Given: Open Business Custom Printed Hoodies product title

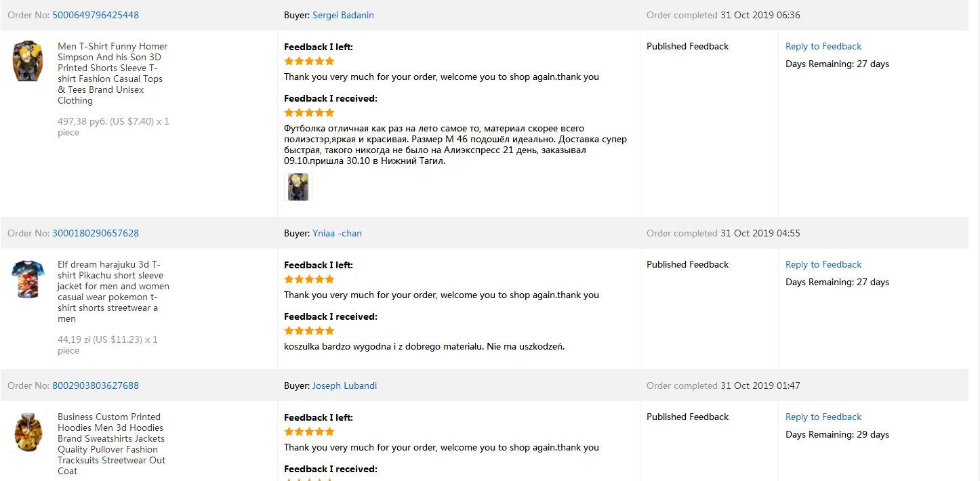Looking at the screenshot, I should (x=112, y=444).
